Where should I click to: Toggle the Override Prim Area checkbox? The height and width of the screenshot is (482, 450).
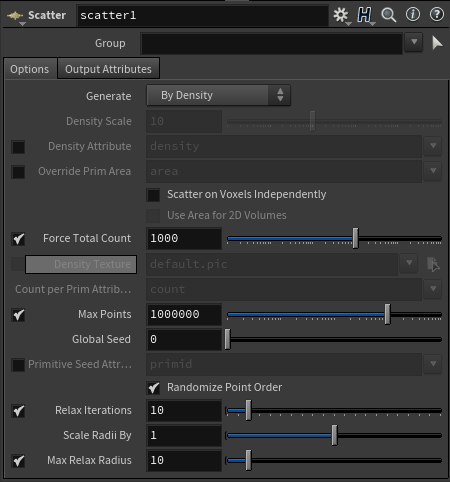click(18, 172)
